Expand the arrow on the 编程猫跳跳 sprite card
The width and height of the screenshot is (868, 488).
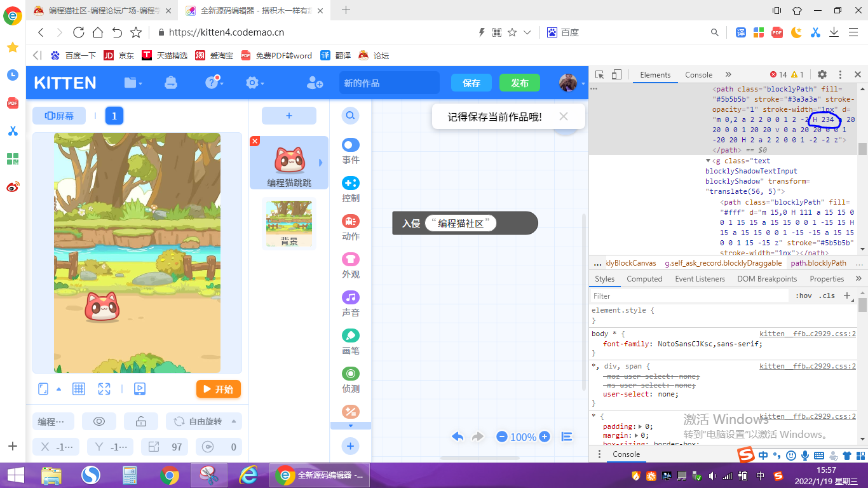(320, 163)
